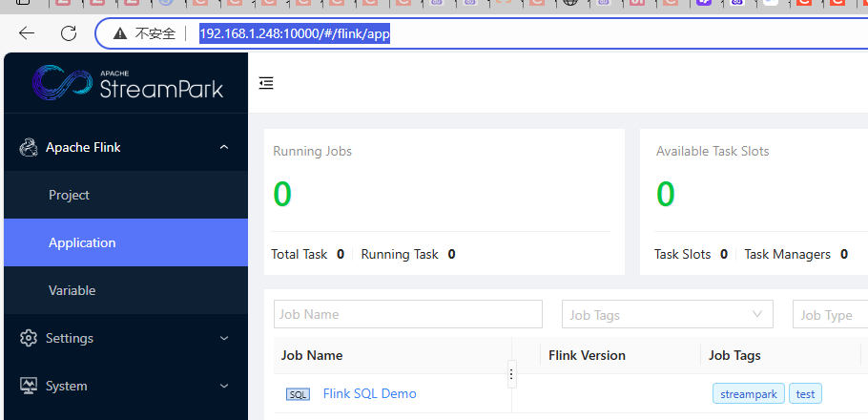Click the Available Task Slots title

click(713, 151)
